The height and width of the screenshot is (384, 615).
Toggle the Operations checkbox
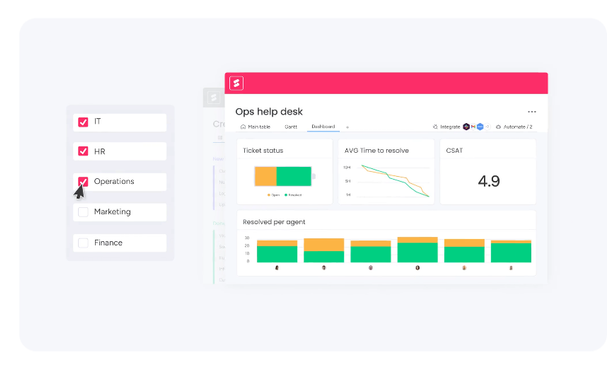pyautogui.click(x=83, y=182)
